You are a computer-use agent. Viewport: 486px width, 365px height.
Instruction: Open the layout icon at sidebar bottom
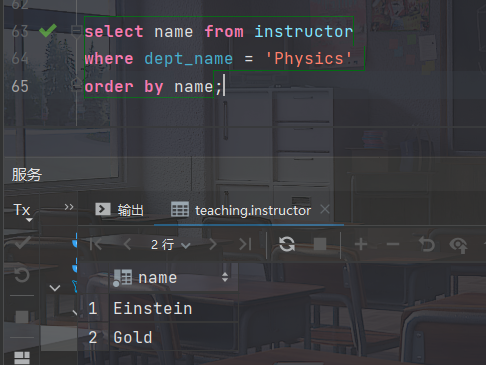(x=22, y=358)
